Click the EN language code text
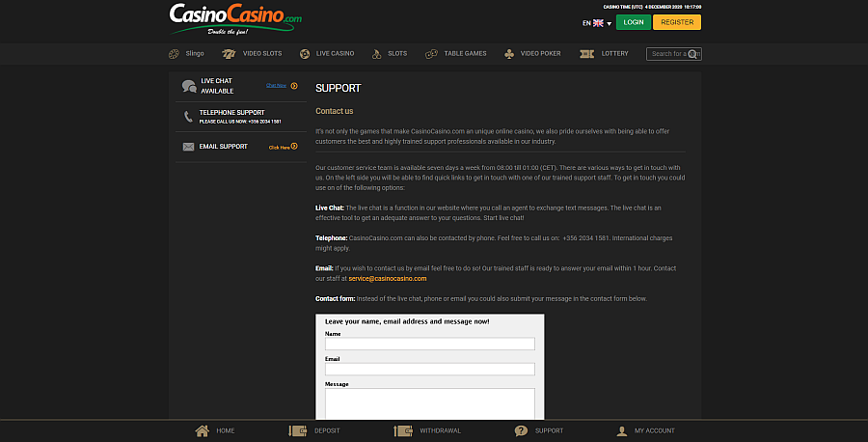The width and height of the screenshot is (868, 442). 586,23
